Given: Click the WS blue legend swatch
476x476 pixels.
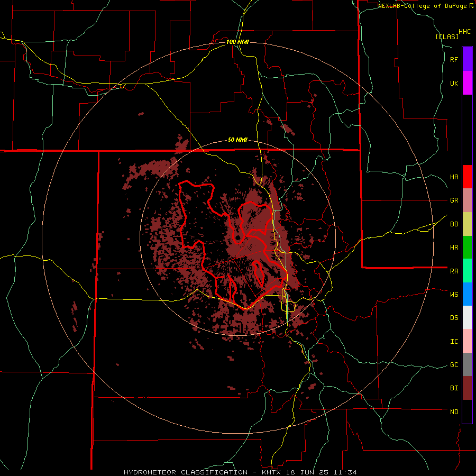Looking at the screenshot, I should [467, 294].
